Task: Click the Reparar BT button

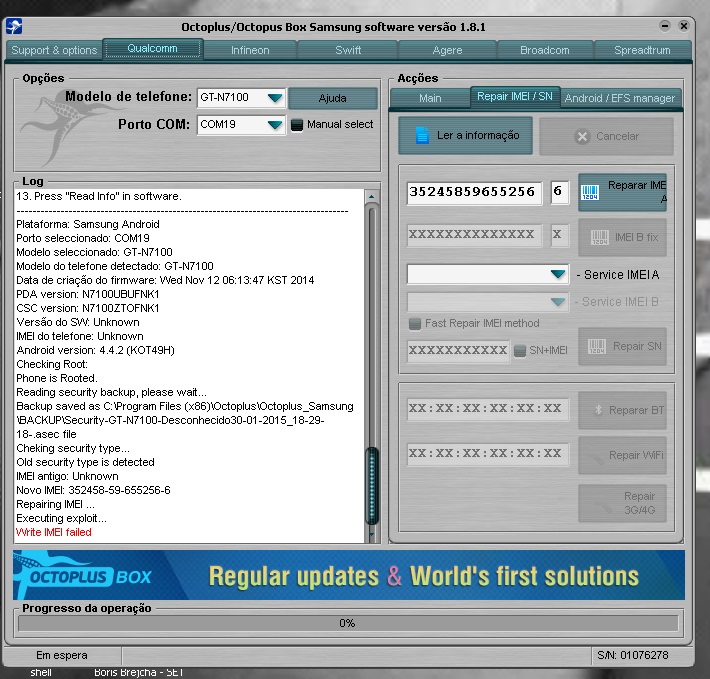Action: [x=622, y=410]
